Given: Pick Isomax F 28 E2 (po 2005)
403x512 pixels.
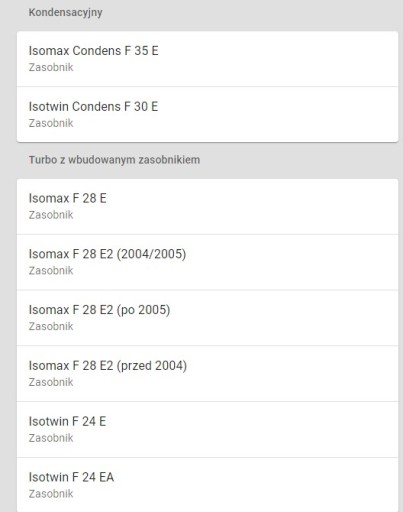Looking at the screenshot, I should click(207, 318).
